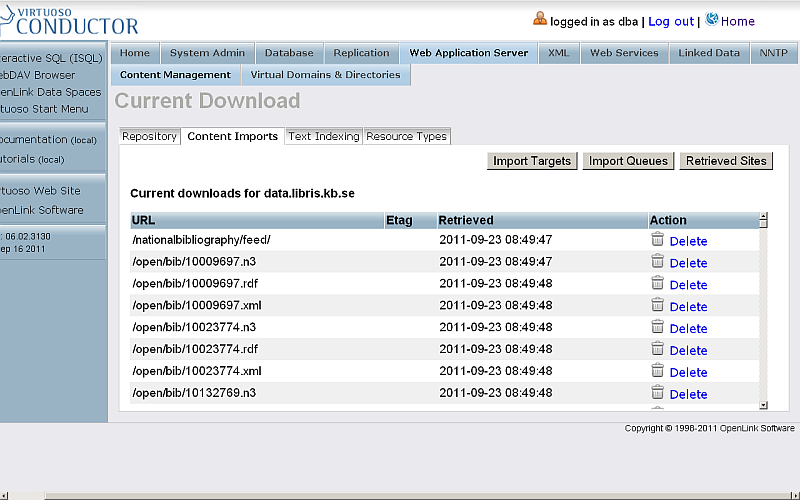Click trash icon for /open/bib/10023774.rdf row
800x500 pixels.
657,350
